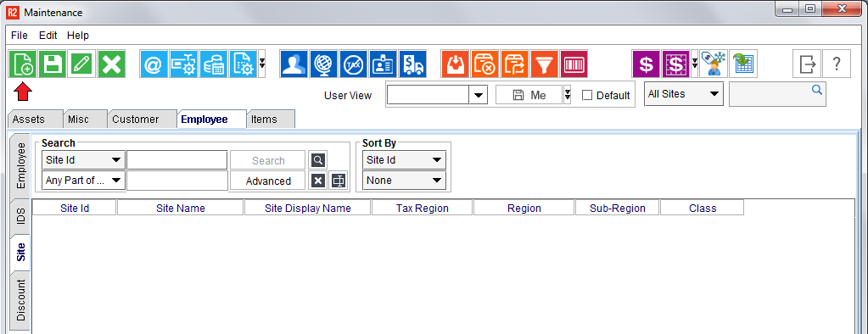Click the blue ID badge icon
868x334 pixels.
384,64
